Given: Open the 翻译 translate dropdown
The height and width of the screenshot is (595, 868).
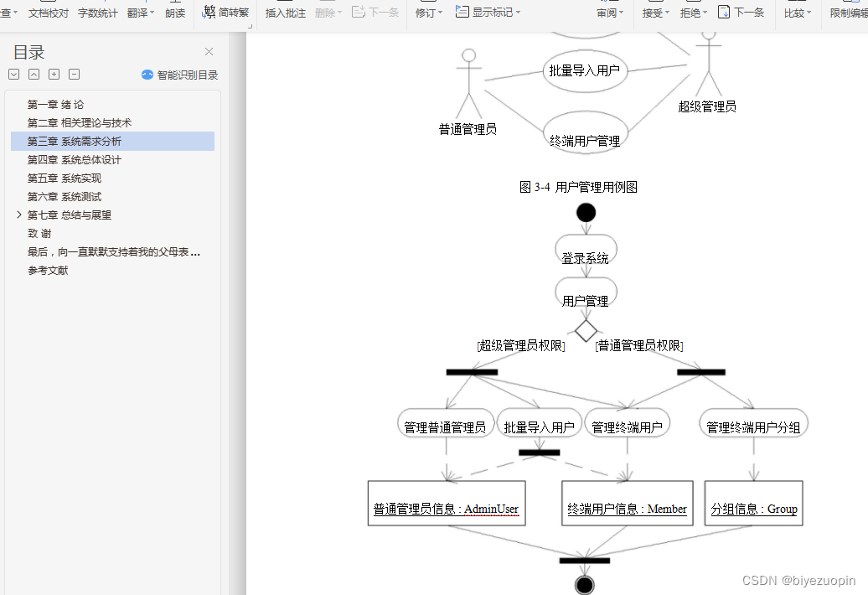Looking at the screenshot, I should point(139,13).
